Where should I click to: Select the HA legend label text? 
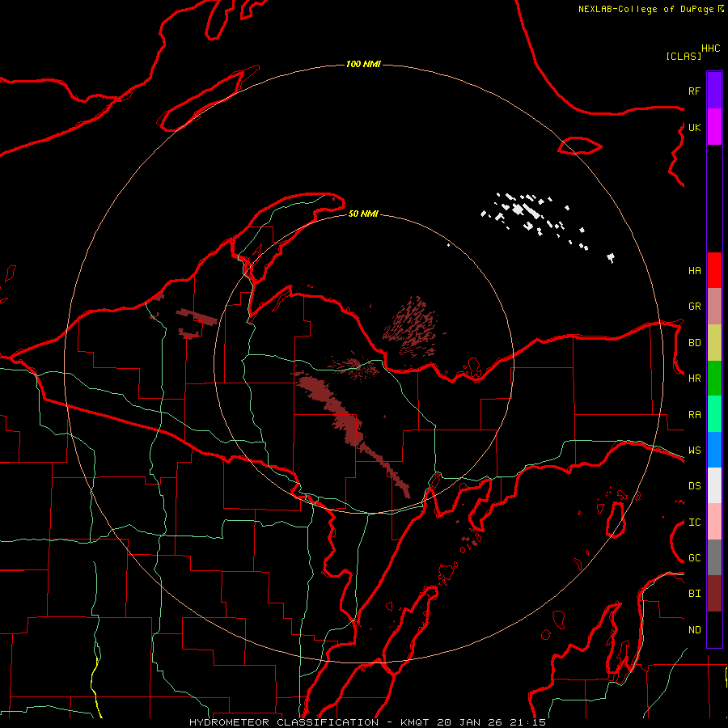[694, 270]
